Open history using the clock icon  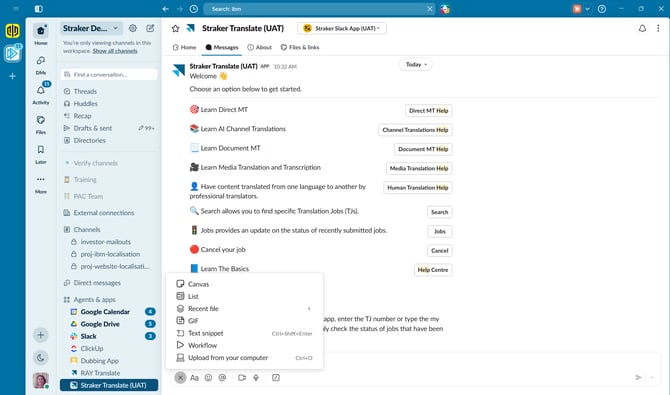click(194, 9)
